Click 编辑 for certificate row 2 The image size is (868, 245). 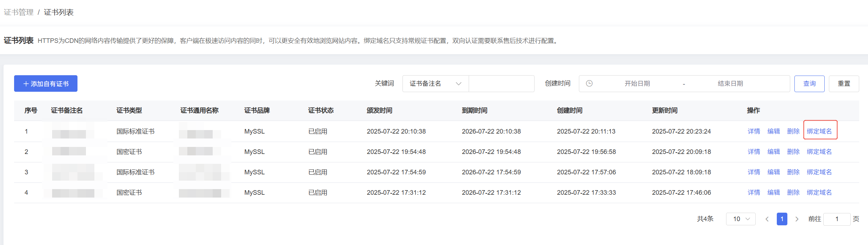coord(774,152)
